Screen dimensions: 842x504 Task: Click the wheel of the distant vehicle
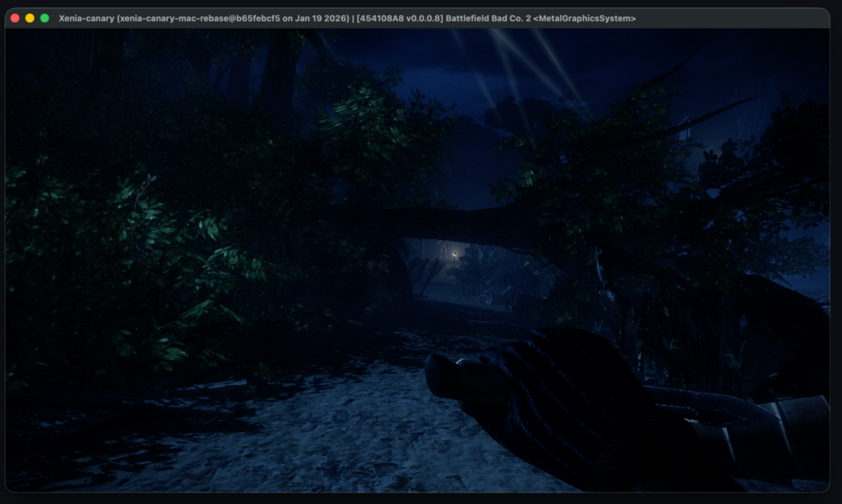[x=486, y=298]
